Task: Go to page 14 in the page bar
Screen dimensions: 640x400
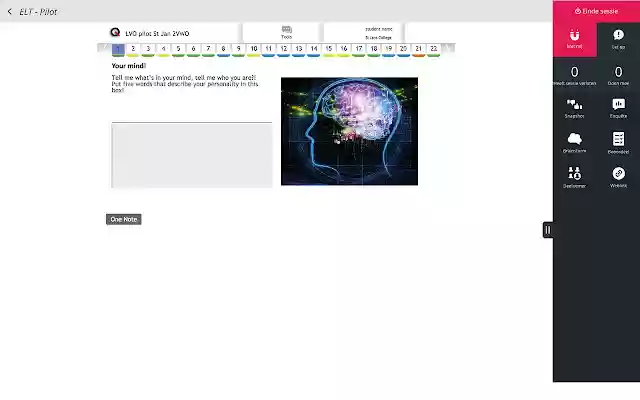Action: click(x=314, y=49)
